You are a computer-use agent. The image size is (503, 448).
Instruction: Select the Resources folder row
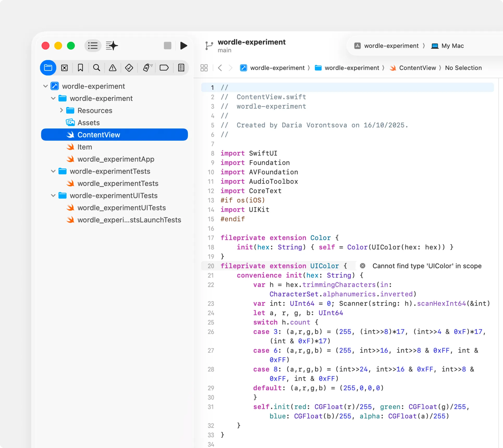coord(114,110)
